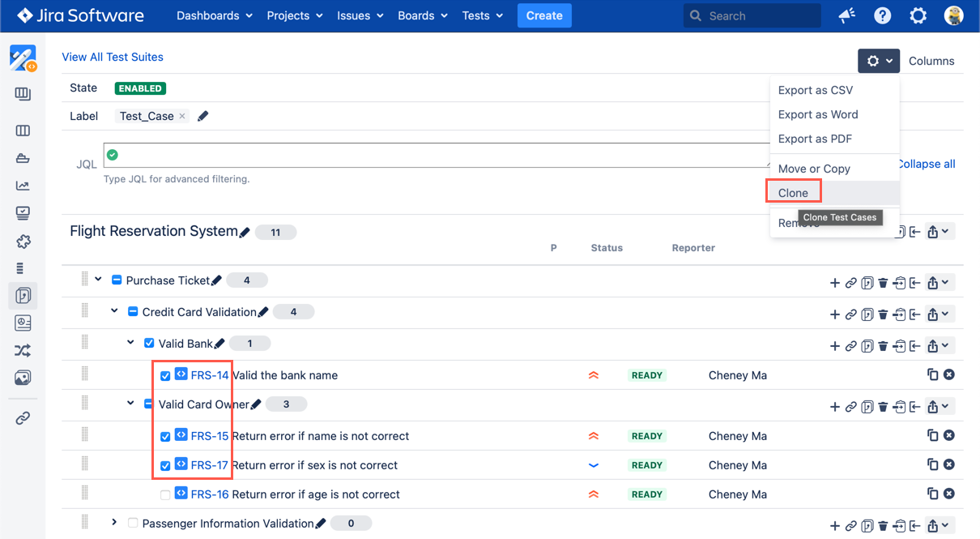This screenshot has height=539, width=980.
Task: Select Clone from the actions menu
Action: tap(793, 193)
